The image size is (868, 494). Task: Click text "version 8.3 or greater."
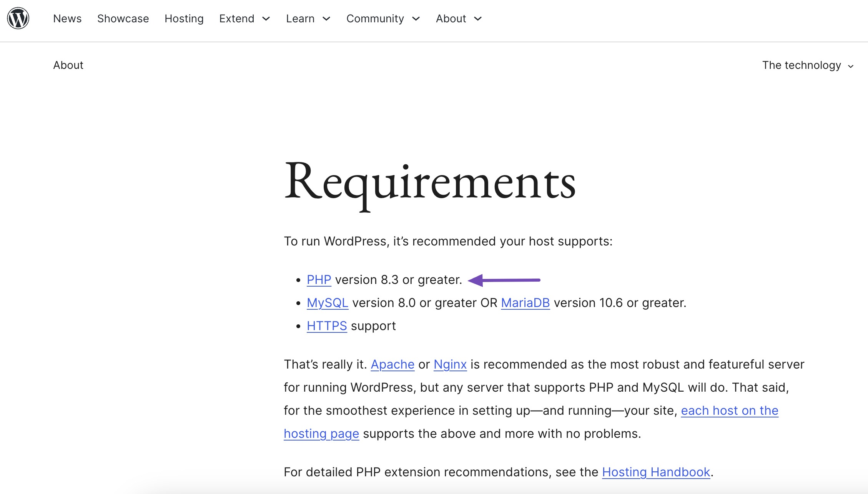point(399,280)
